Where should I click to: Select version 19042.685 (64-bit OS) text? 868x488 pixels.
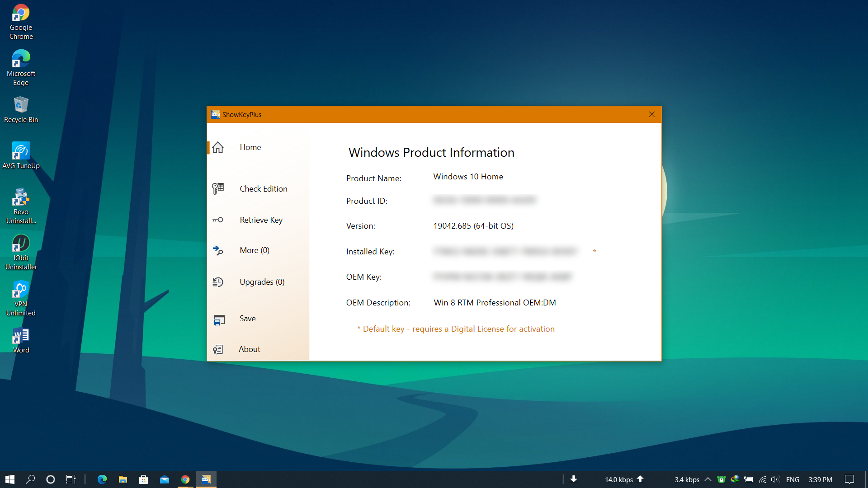[473, 226]
